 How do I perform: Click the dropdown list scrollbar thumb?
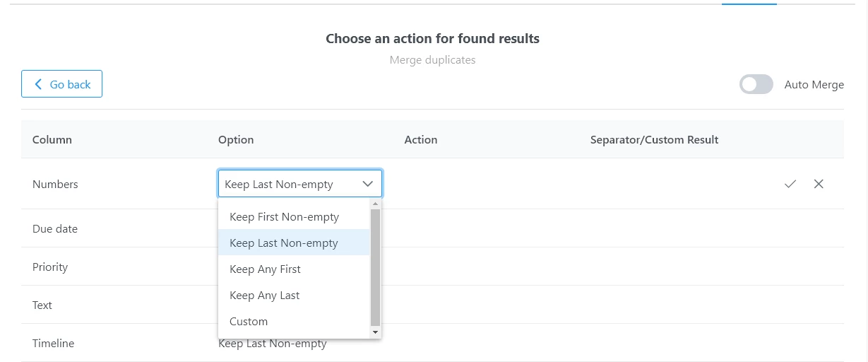375,267
